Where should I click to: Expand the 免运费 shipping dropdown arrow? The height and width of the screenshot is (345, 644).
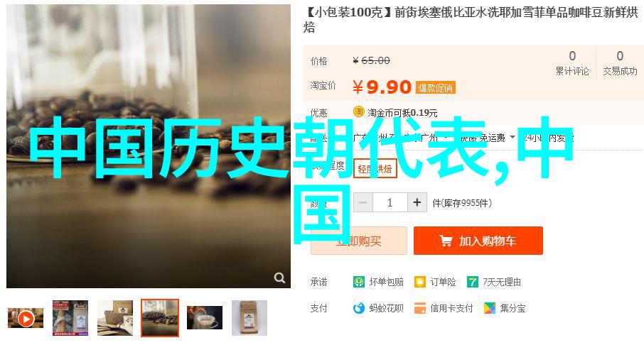pyautogui.click(x=512, y=138)
